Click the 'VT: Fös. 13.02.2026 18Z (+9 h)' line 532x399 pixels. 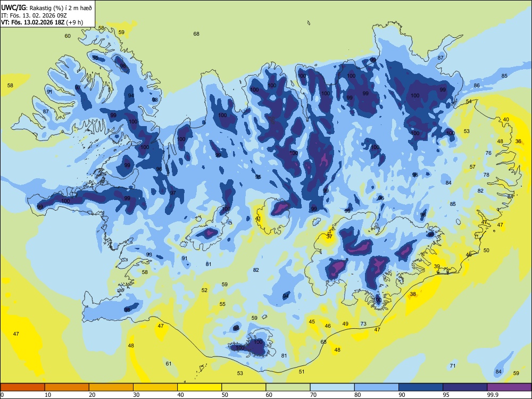[x=42, y=22]
